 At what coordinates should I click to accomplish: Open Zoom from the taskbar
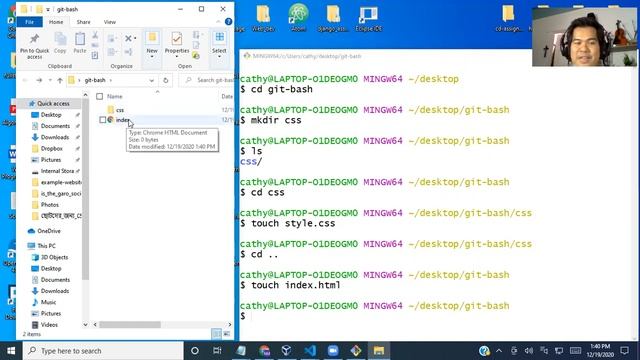[x=333, y=351]
